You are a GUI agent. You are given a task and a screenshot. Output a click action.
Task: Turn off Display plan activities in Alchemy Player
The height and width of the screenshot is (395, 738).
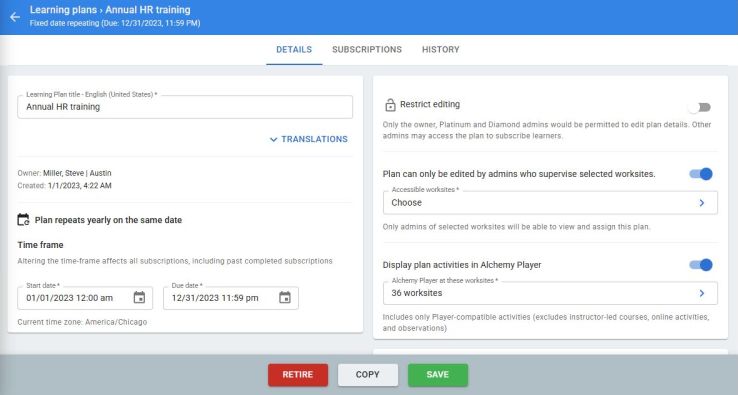click(701, 265)
